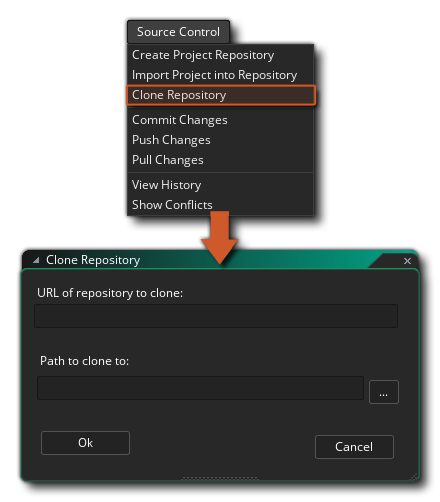Image resolution: width=440 pixels, height=502 pixels.
Task: Cancel the clone repository dialog
Action: click(x=354, y=447)
